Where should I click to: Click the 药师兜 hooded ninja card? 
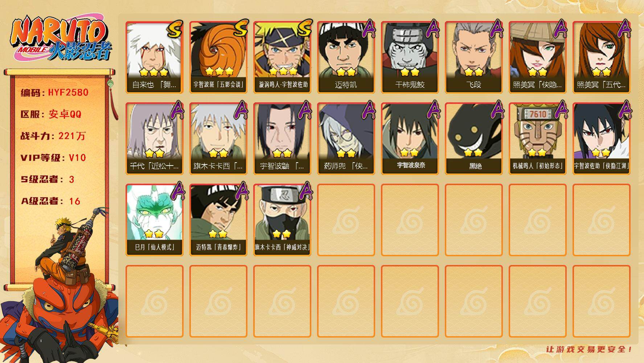click(346, 138)
